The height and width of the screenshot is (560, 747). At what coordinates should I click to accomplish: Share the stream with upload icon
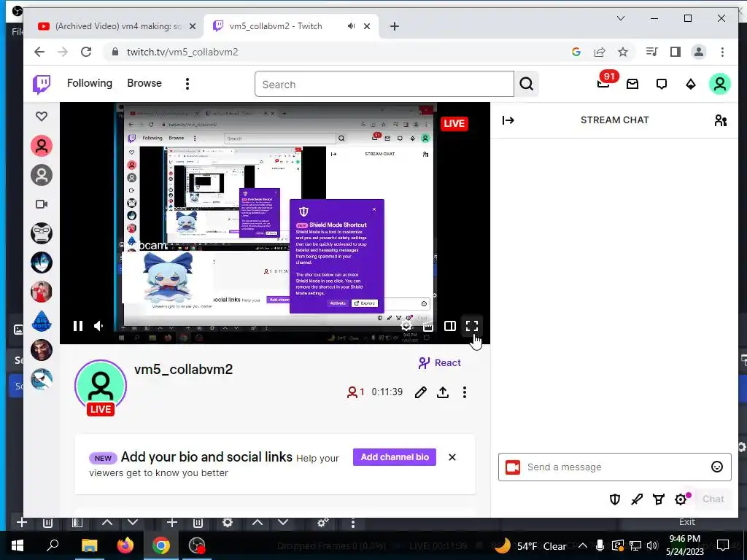point(443,392)
